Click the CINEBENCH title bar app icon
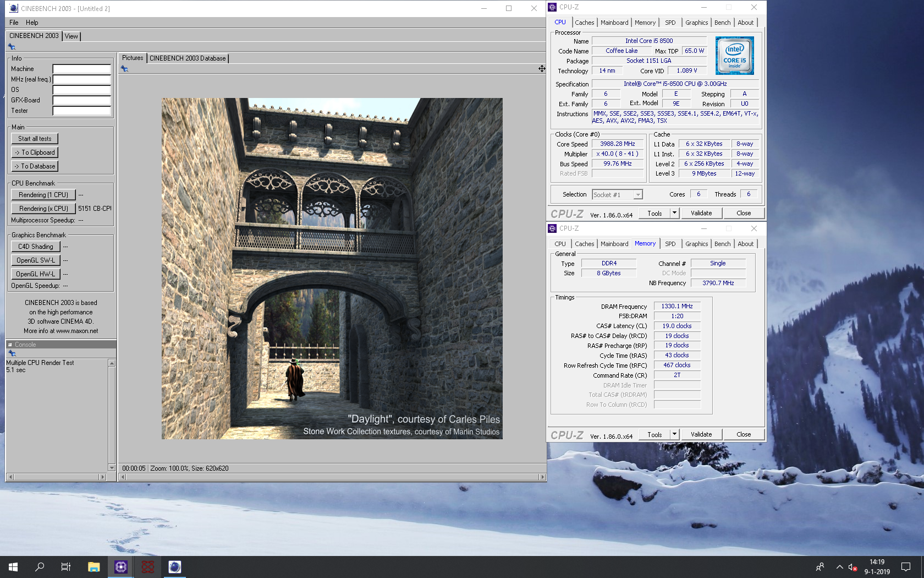The image size is (924, 578). coord(14,8)
